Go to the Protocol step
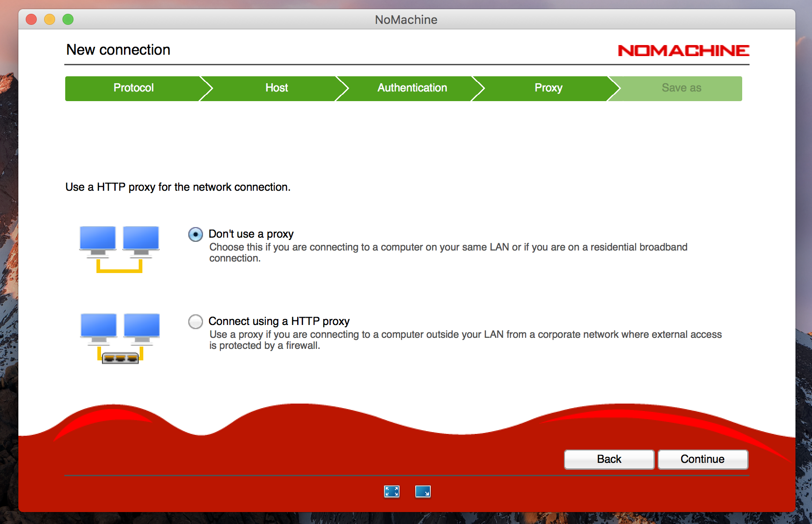The image size is (812, 524). [x=133, y=88]
